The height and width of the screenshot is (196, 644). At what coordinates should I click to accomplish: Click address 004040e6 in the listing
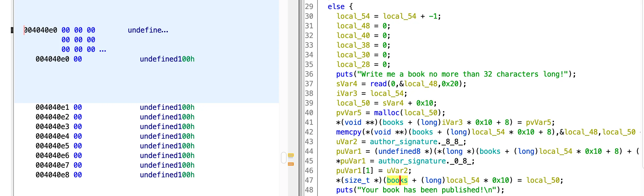click(x=52, y=156)
